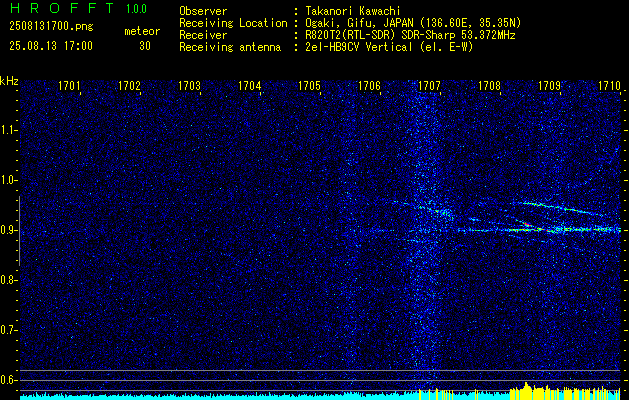Click the 0.9 kHz axis label

(7, 230)
